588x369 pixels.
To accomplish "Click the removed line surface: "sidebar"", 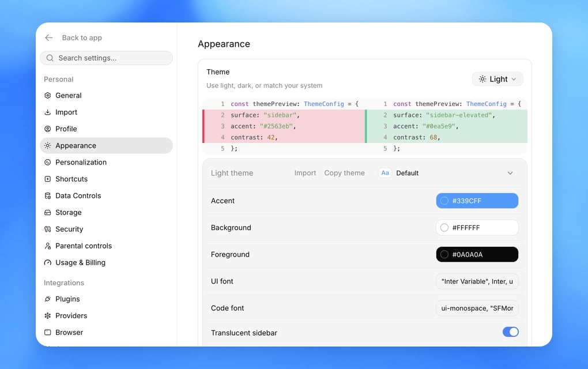I will click(x=284, y=115).
